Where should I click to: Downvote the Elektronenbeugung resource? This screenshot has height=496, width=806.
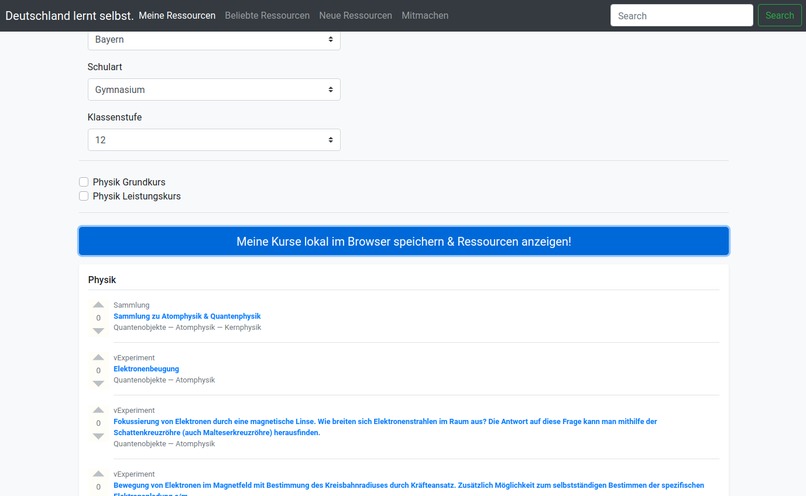98,383
